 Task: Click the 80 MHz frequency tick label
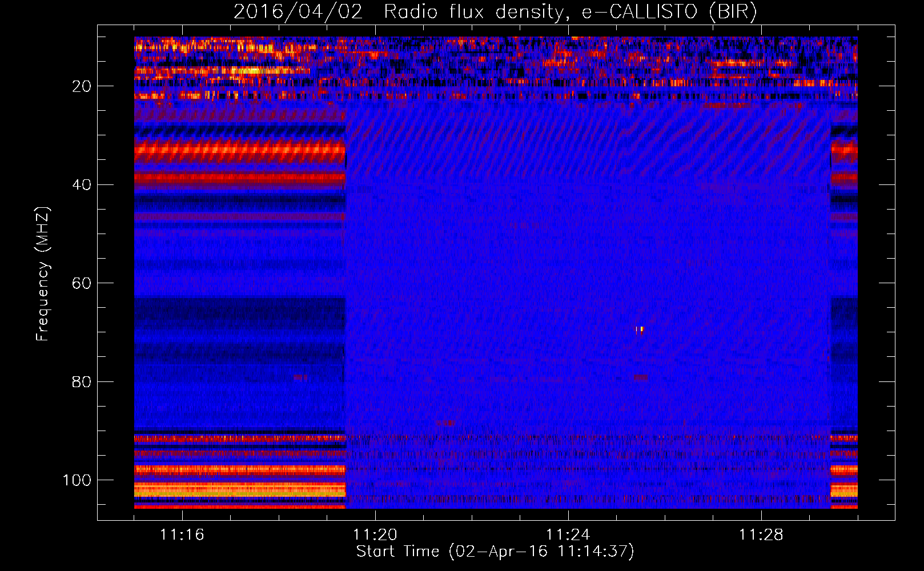pyautogui.click(x=82, y=381)
